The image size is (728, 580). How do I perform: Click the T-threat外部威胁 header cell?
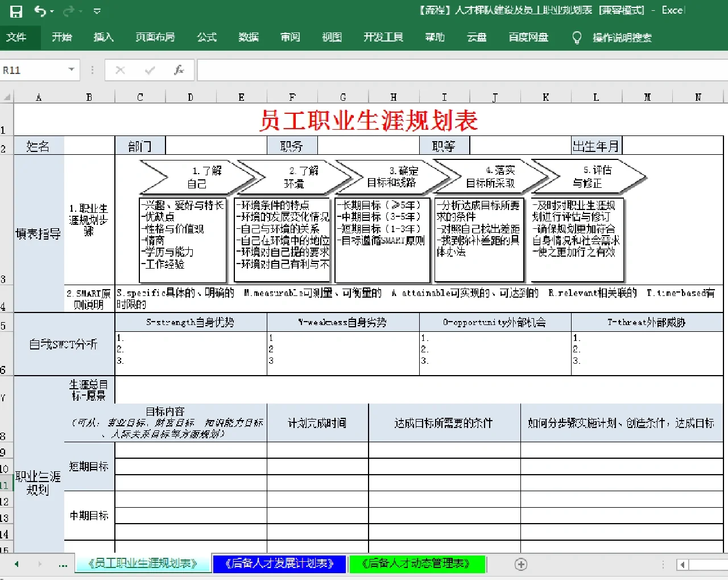coord(647,322)
